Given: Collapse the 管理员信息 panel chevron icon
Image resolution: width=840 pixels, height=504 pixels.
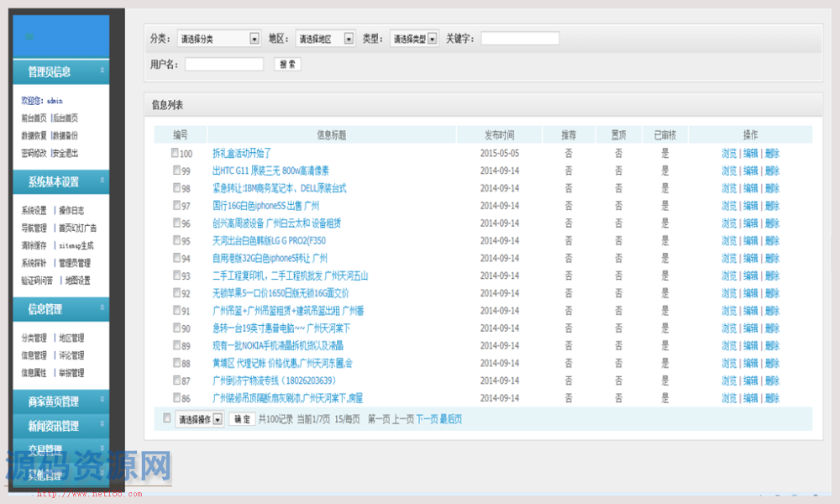Looking at the screenshot, I should [x=102, y=71].
